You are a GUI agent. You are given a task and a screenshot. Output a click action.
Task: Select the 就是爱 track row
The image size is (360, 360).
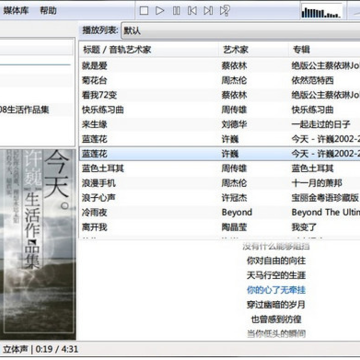pos(220,66)
